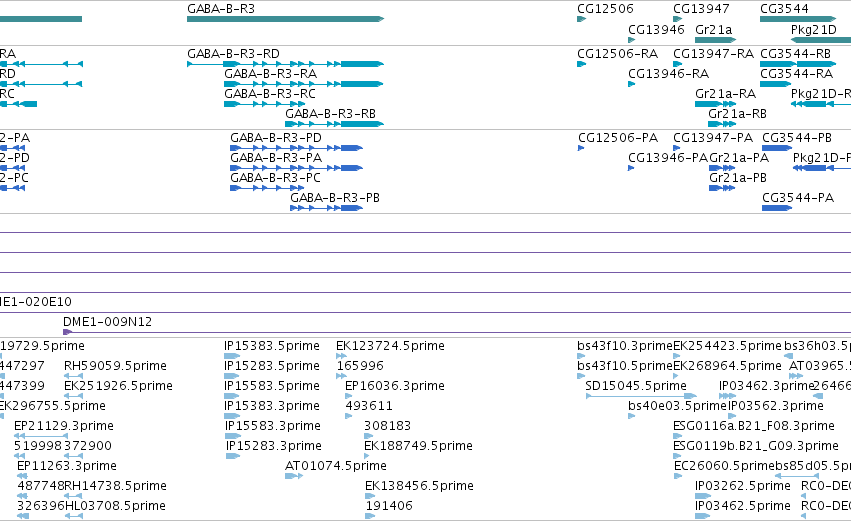Select protein GABA-B-R3-PC
This screenshot has width=851, height=521.
(275, 178)
